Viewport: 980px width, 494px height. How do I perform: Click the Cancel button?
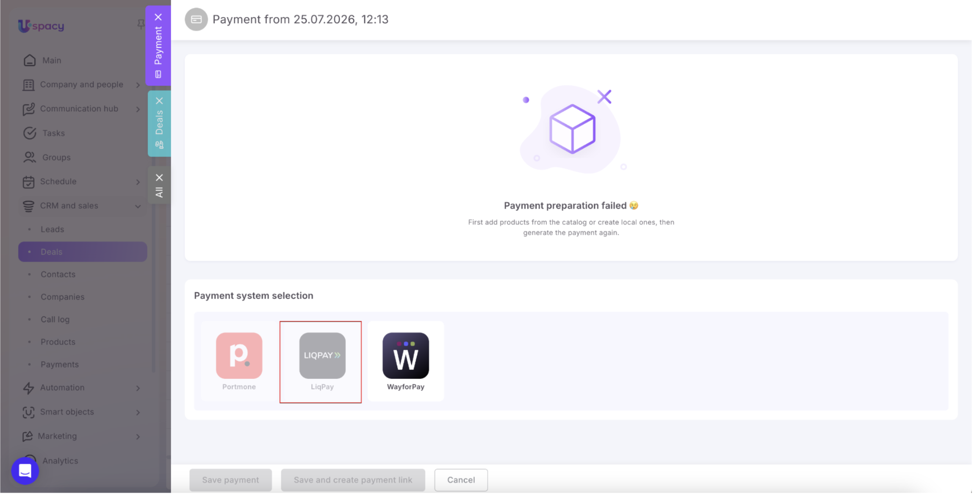pos(461,480)
